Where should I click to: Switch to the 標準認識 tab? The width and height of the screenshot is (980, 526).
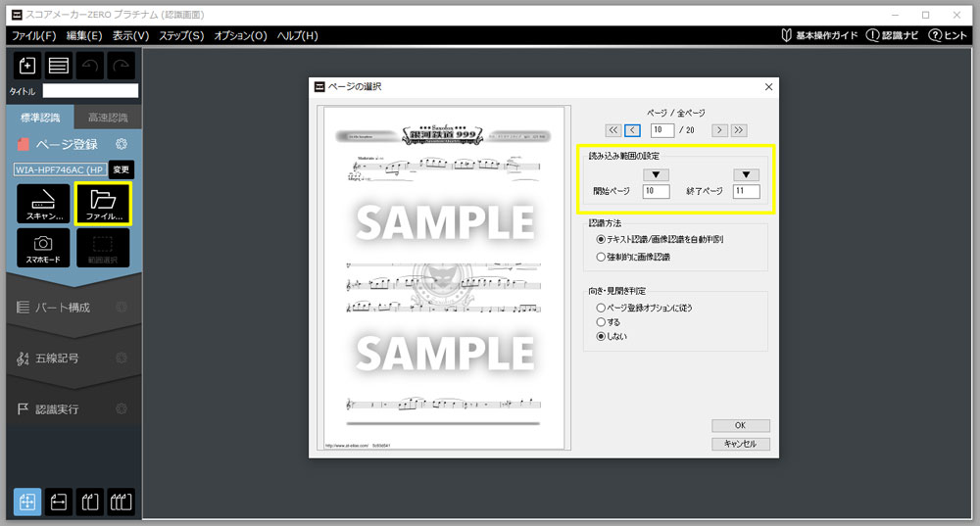[40, 118]
